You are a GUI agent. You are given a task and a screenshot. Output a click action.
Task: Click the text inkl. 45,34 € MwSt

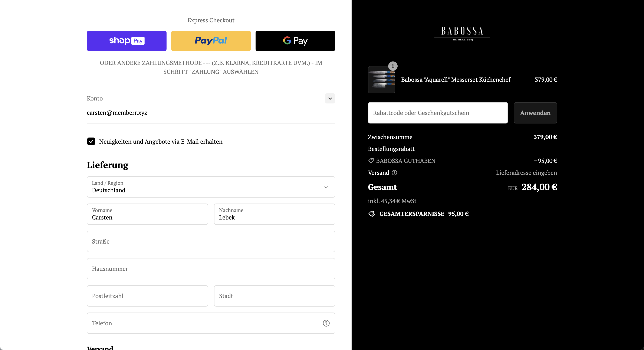pyautogui.click(x=392, y=201)
